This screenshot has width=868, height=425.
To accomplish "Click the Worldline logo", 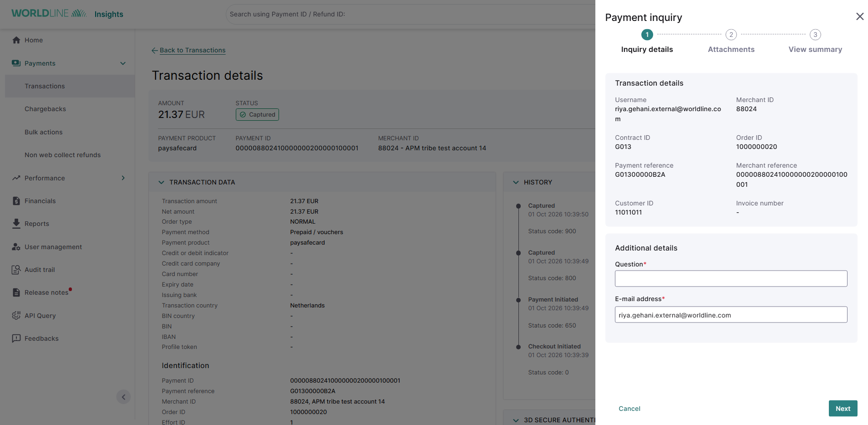I will [49, 13].
